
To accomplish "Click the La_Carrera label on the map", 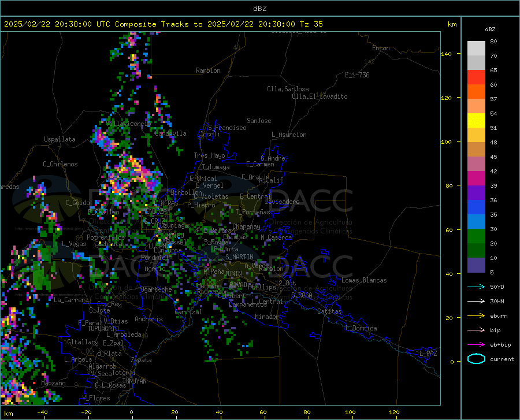I will pyautogui.click(x=71, y=300).
